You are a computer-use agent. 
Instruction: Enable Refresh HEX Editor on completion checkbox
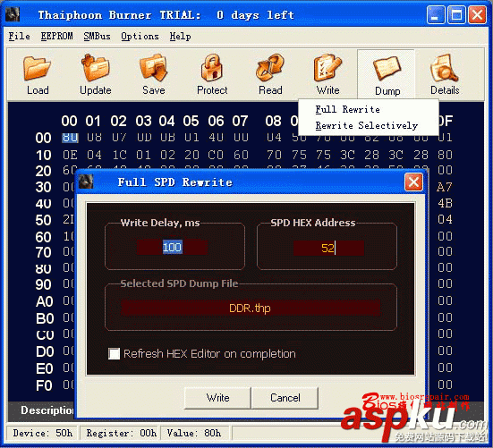(114, 354)
